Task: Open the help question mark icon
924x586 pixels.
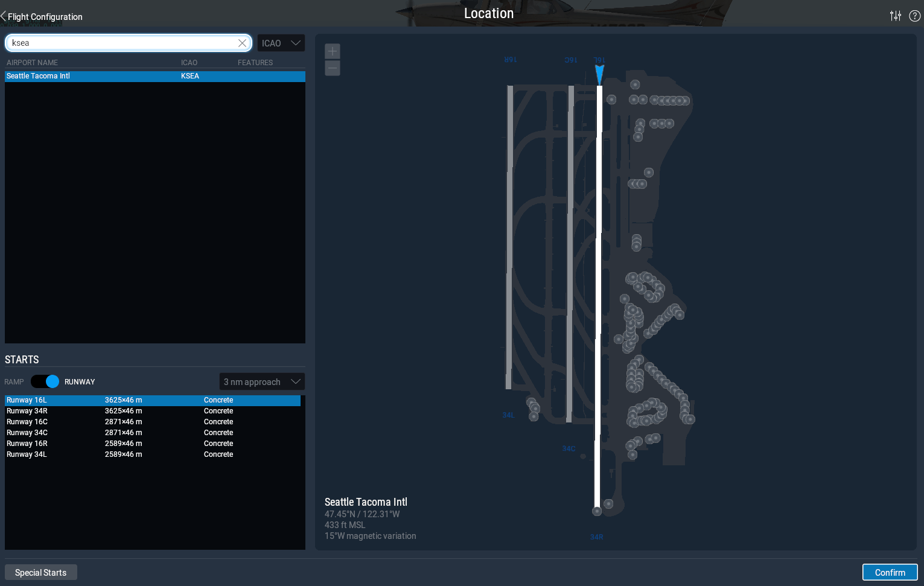Action: click(x=914, y=16)
